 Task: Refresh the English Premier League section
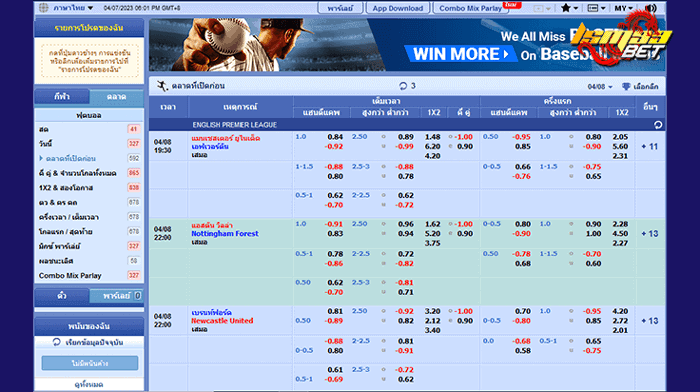click(658, 125)
